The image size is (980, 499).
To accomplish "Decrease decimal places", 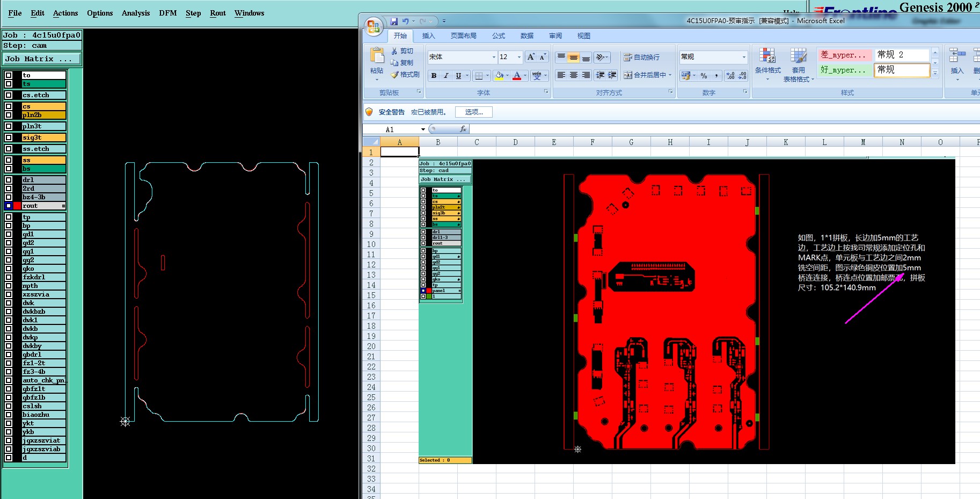I will [742, 76].
